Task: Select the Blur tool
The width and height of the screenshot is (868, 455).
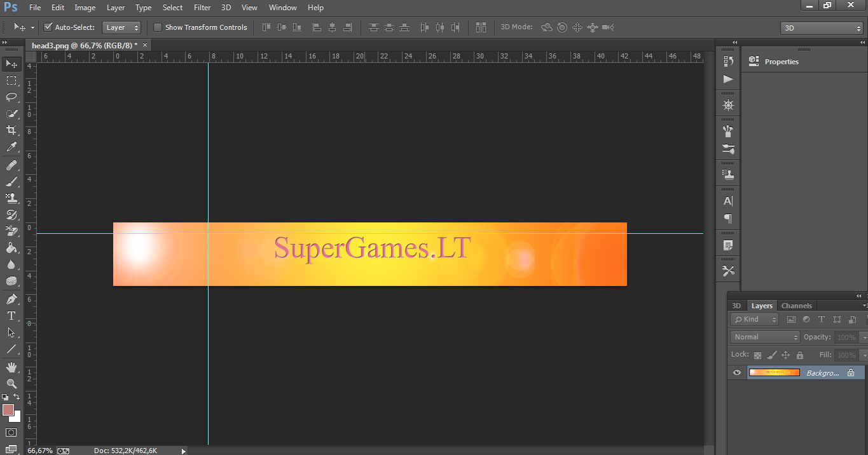Action: coord(11,264)
